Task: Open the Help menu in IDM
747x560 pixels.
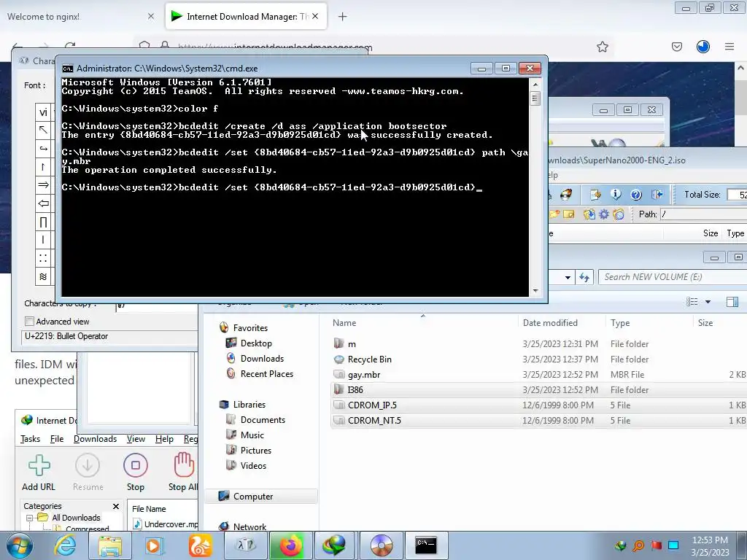Action: tap(164, 439)
